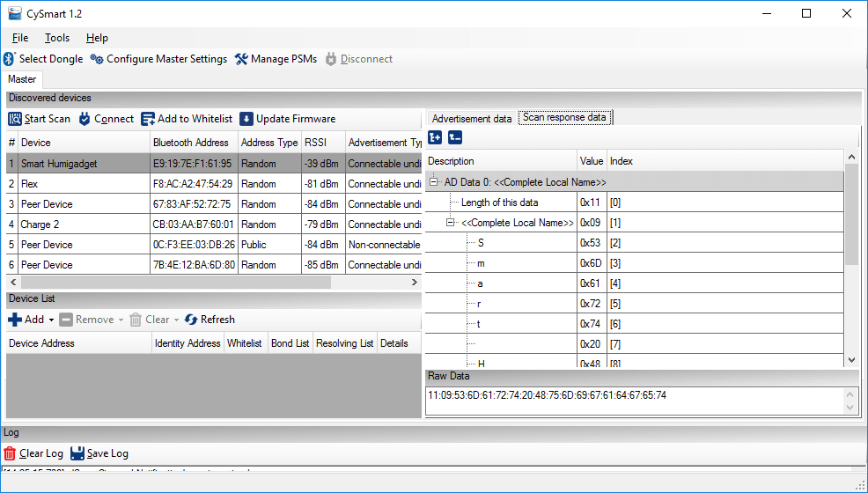Viewport: 868px width, 493px height.
Task: Select the Scan response data tab
Action: click(x=564, y=117)
